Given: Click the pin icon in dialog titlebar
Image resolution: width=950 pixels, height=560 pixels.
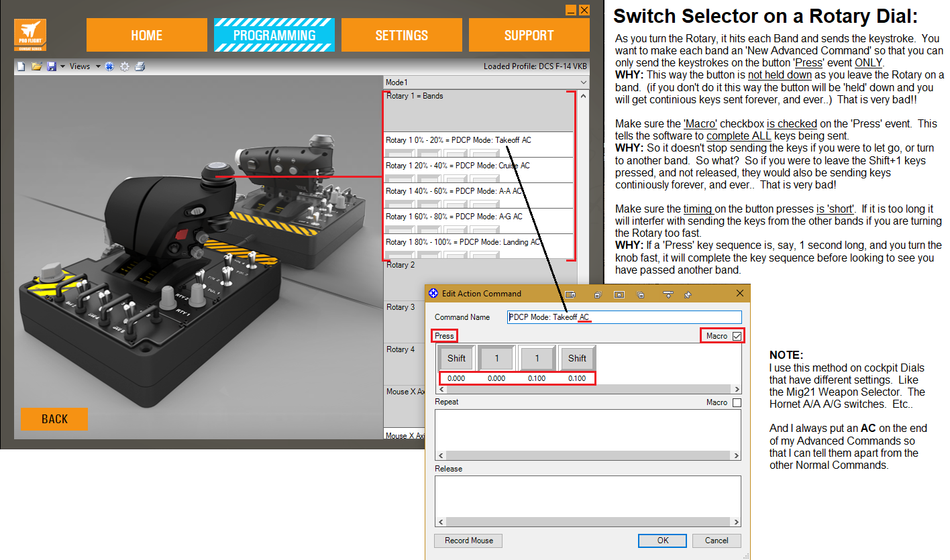Looking at the screenshot, I should (x=688, y=294).
